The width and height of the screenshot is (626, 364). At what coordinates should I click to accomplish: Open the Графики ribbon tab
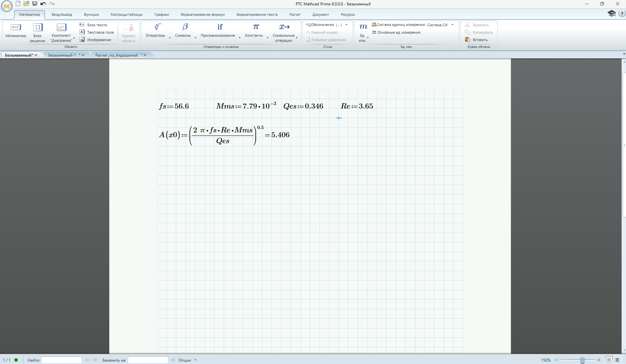[x=162, y=14]
